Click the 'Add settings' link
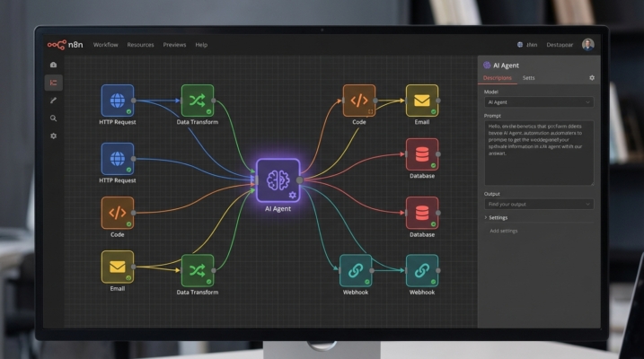 [x=505, y=231]
